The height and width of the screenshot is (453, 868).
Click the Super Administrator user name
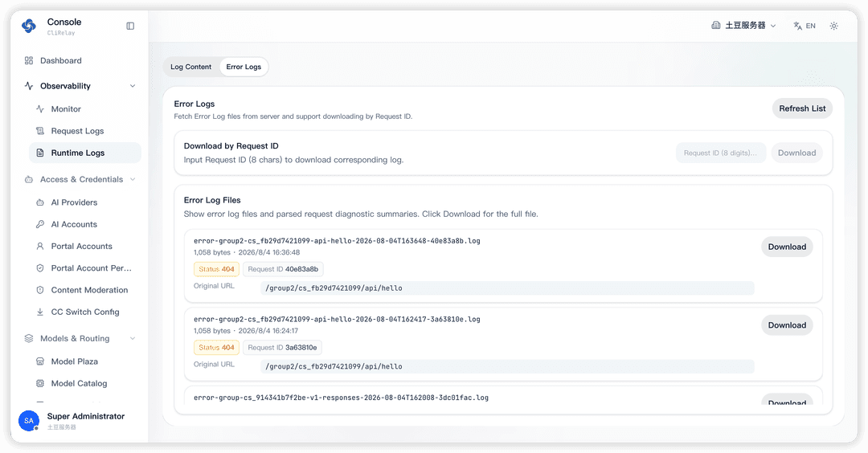coord(86,417)
